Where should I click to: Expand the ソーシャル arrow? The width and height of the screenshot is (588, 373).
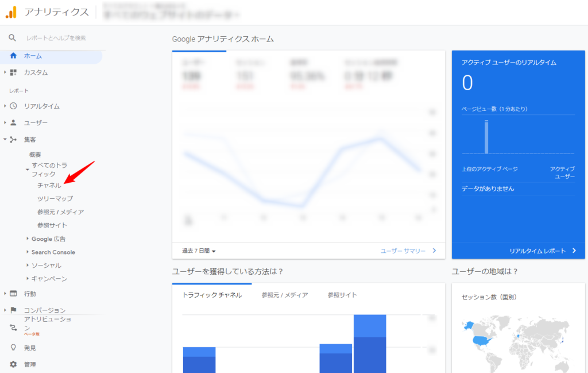(x=28, y=265)
